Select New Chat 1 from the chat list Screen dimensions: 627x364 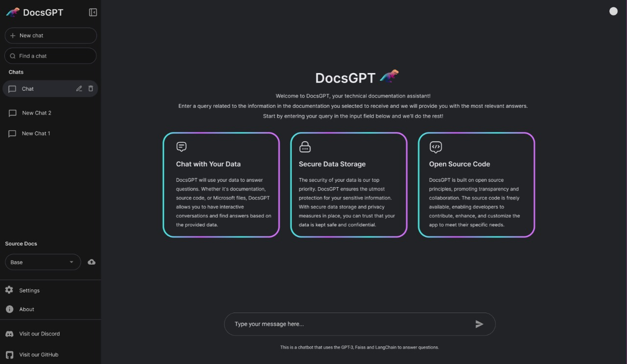coord(36,133)
